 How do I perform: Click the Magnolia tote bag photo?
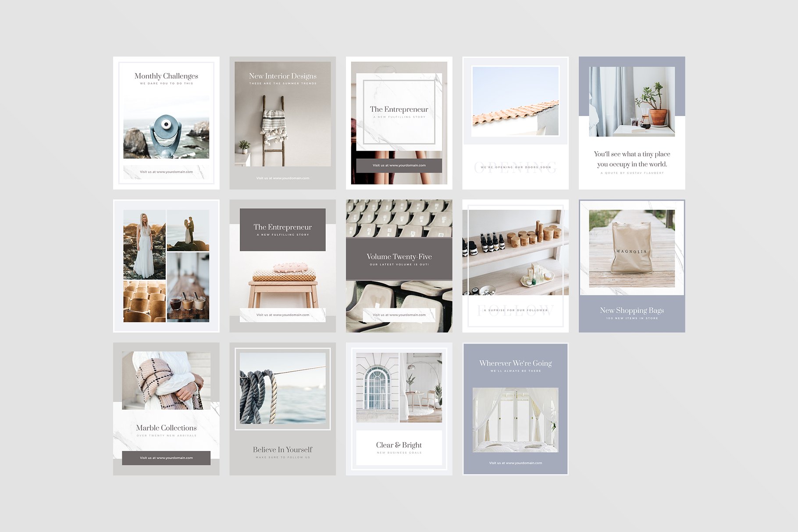[x=632, y=248]
